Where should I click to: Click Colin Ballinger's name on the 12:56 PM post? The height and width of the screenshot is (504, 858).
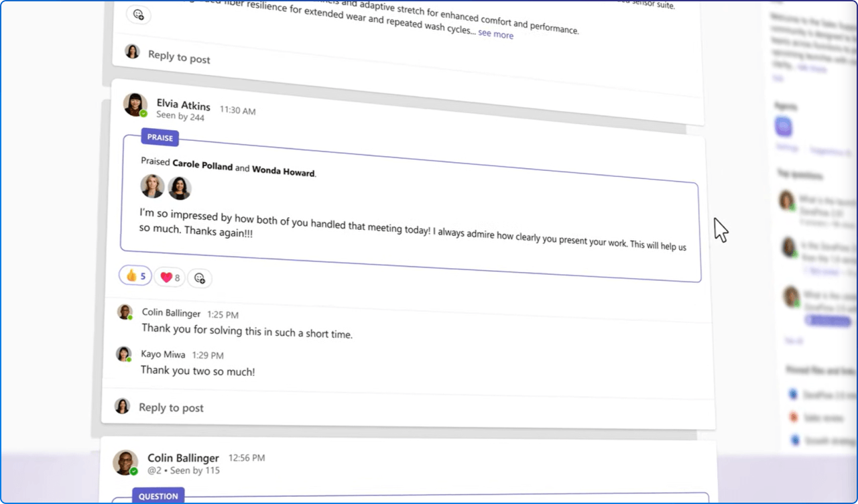click(183, 458)
